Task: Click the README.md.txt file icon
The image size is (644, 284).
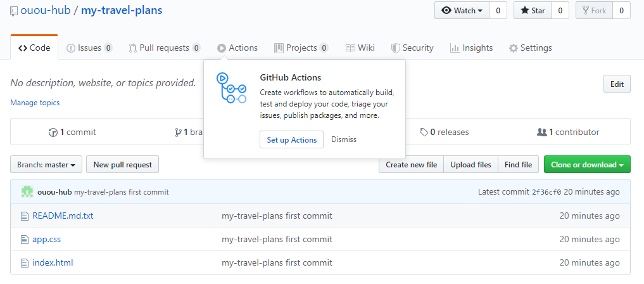Action: [x=25, y=216]
